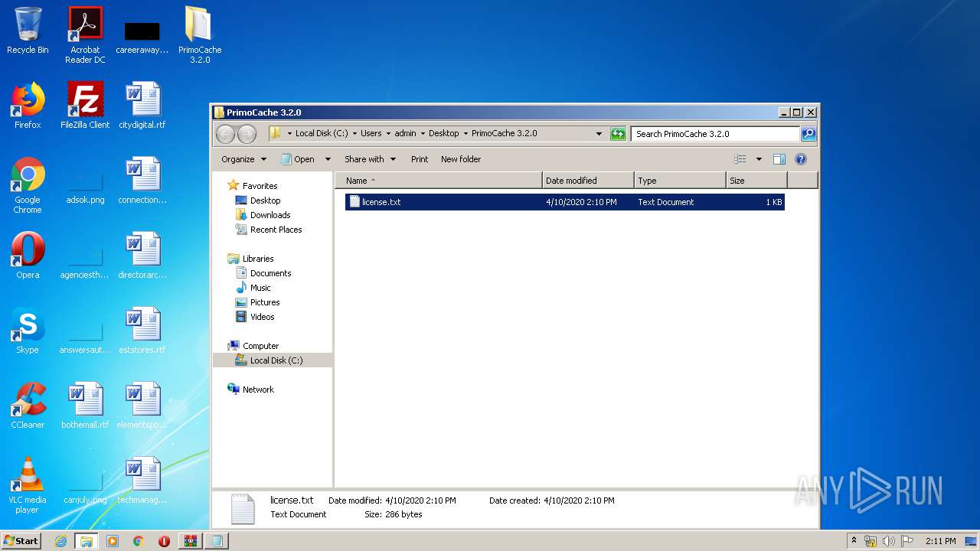The image size is (980, 551).
Task: Select Network in navigation pane
Action: point(258,390)
